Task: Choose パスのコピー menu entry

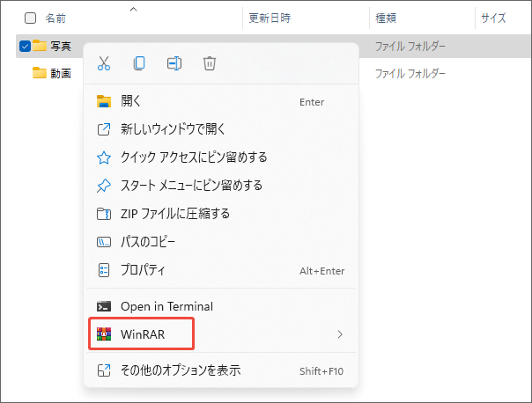Action: pos(221,242)
